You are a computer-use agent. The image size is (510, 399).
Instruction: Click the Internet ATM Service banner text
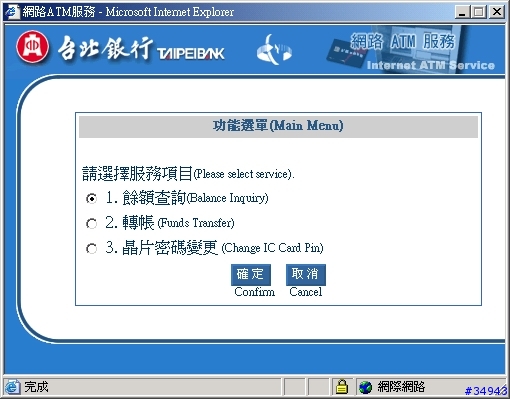click(431, 65)
